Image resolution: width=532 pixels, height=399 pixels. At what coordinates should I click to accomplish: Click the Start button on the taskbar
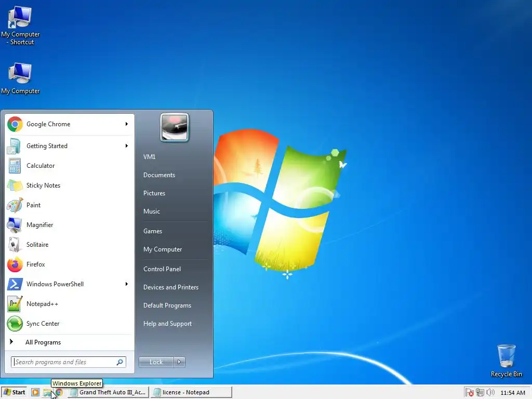[x=14, y=392]
